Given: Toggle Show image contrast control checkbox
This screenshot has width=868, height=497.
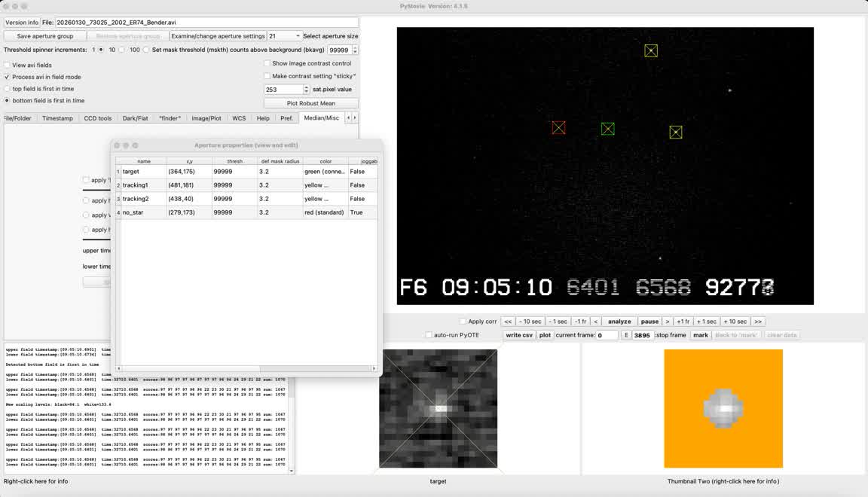Looking at the screenshot, I should [267, 64].
